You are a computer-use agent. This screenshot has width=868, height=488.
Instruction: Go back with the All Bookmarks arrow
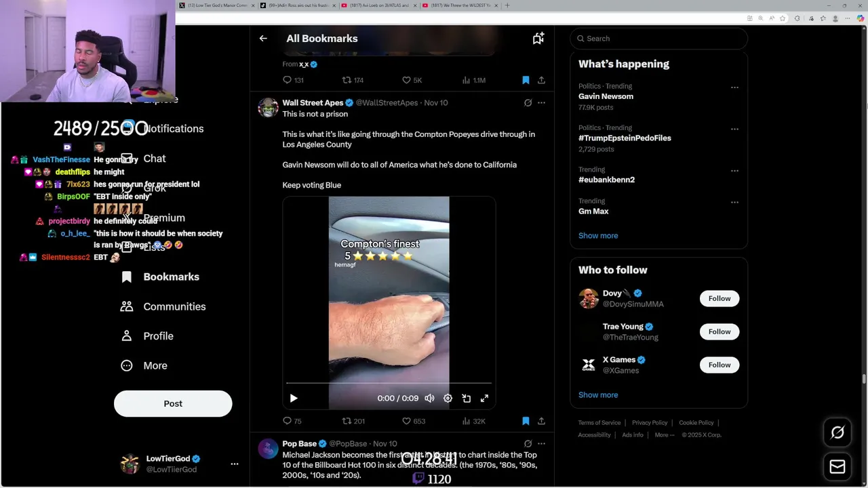(263, 39)
